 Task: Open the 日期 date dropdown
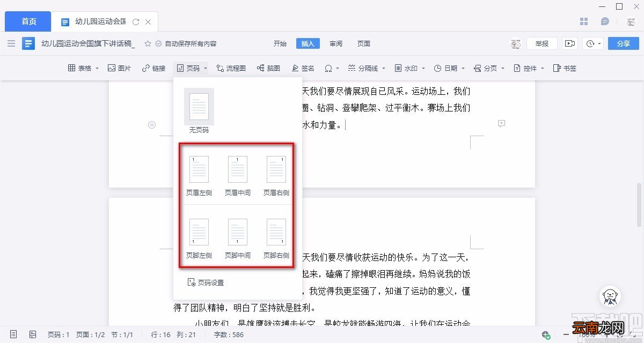(x=450, y=68)
